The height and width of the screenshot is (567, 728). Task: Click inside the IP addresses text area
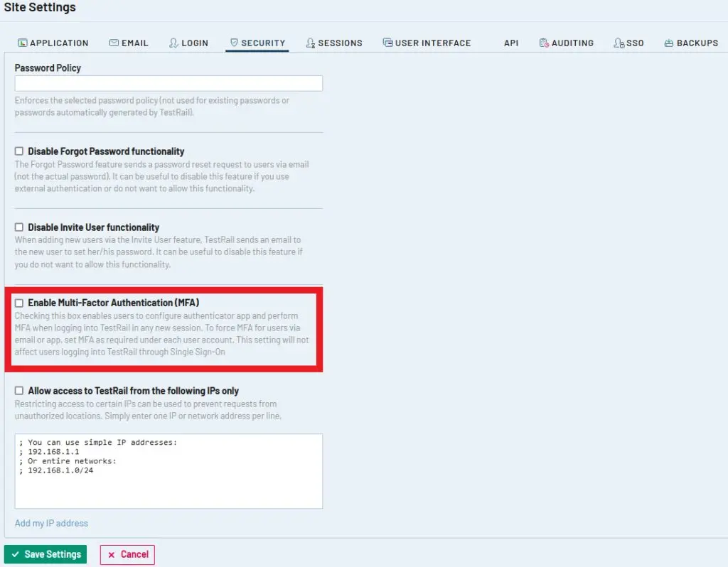click(168, 471)
